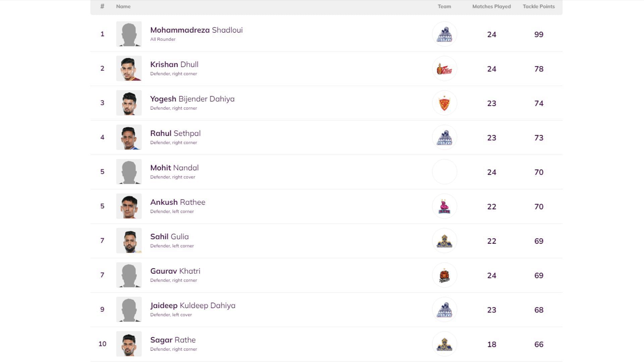Click the empty team logo for Mohit Nandal
Image resolution: width=644 pixels, height=362 pixels.
click(x=444, y=172)
